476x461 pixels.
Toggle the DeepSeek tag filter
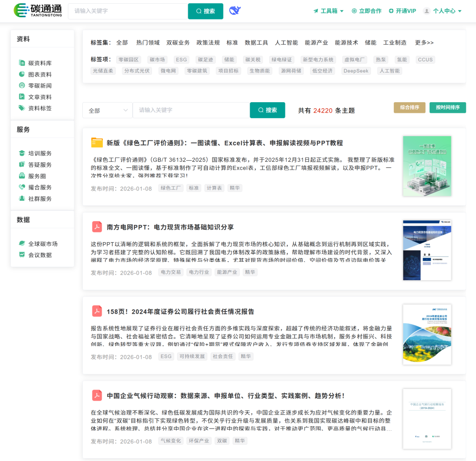356,71
